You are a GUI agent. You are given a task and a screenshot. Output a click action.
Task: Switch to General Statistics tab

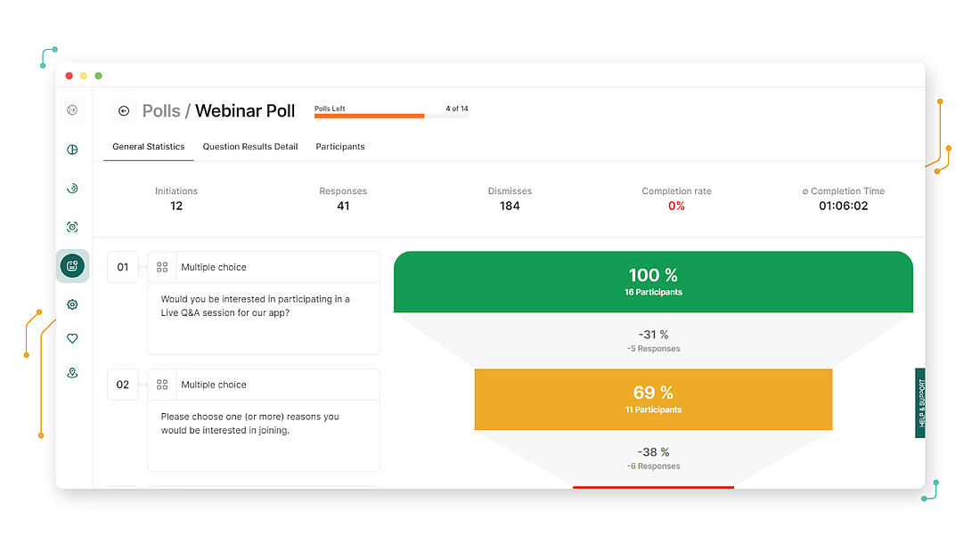click(x=148, y=147)
